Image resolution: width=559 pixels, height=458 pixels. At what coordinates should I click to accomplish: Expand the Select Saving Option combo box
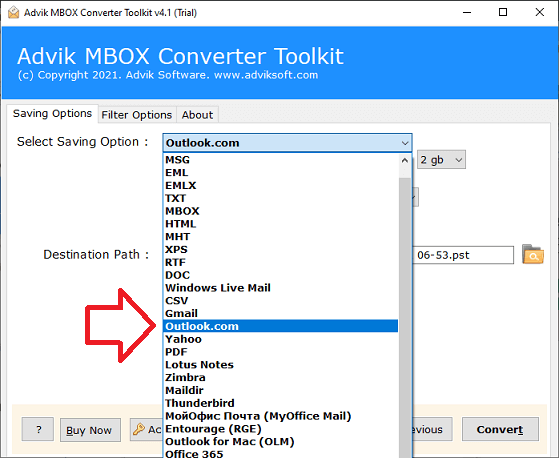287,143
